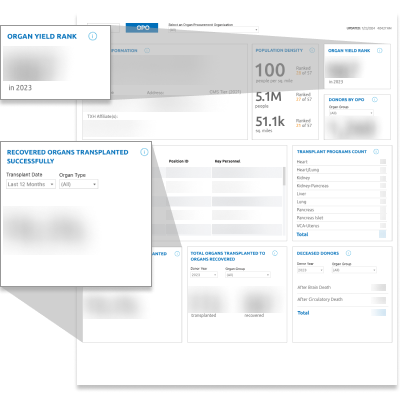The image size is (400, 400).
Task: Click info icon beside Transplant Programs Count
Action: 376,152
